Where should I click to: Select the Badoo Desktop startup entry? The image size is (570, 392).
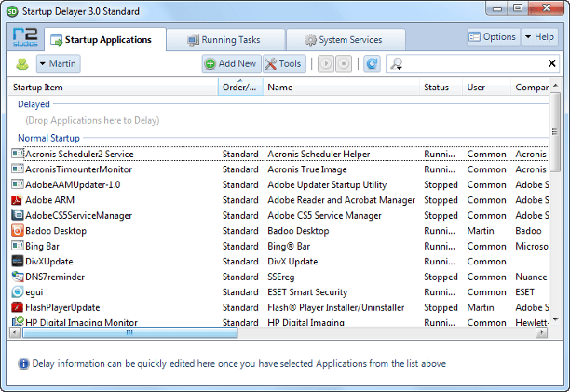(x=56, y=231)
